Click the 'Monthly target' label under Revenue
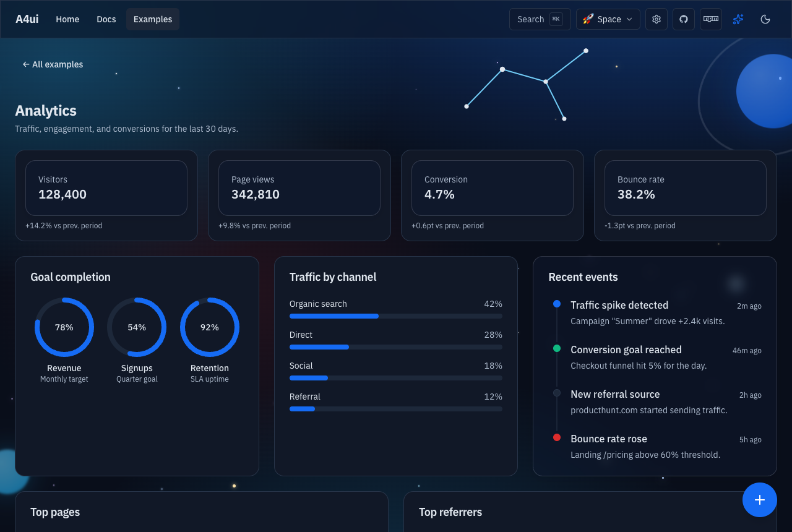This screenshot has width=792, height=532. (x=64, y=379)
